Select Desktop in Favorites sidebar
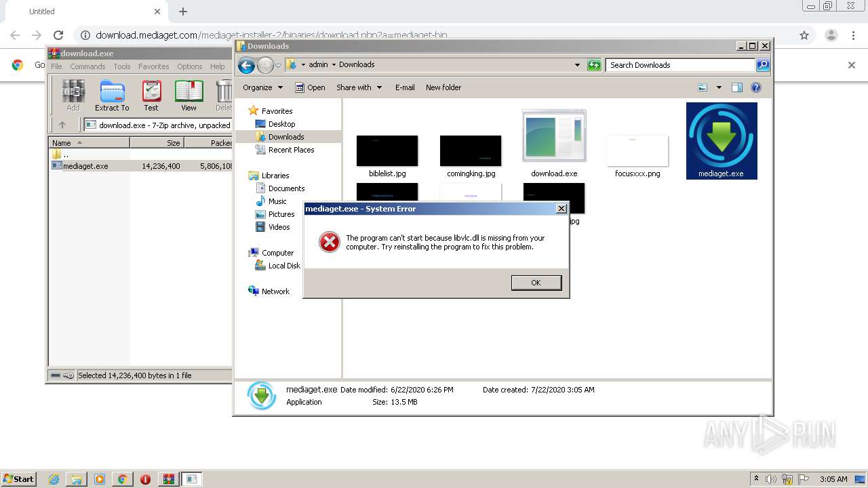Screen dimensions: 868x488 (x=275, y=124)
